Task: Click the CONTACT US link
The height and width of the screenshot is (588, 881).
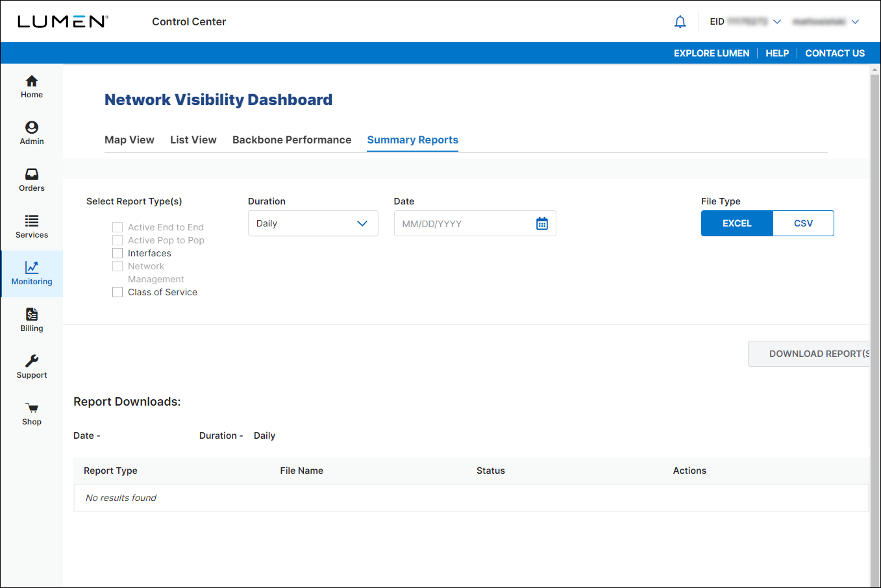Action: [x=835, y=53]
